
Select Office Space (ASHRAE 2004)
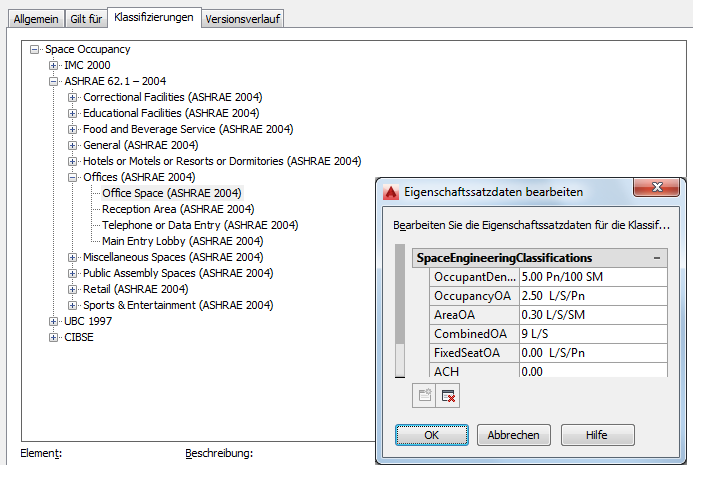pyautogui.click(x=172, y=193)
